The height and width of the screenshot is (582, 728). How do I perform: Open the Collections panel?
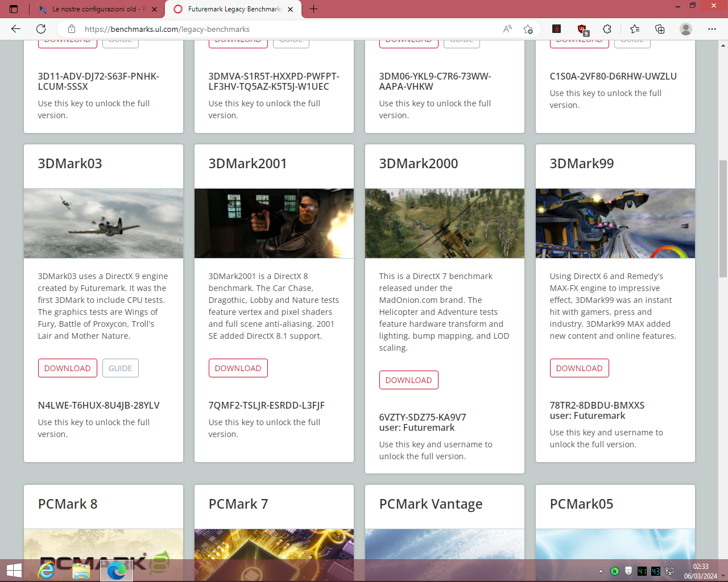(660, 29)
